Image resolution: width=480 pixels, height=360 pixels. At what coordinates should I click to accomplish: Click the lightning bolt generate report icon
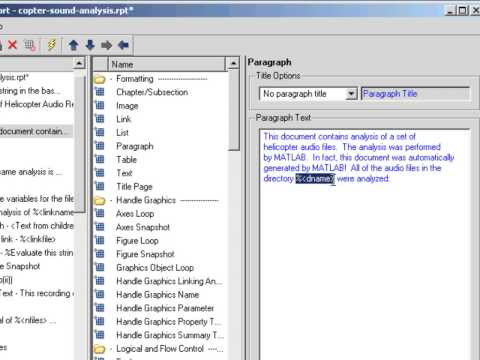click(51, 45)
